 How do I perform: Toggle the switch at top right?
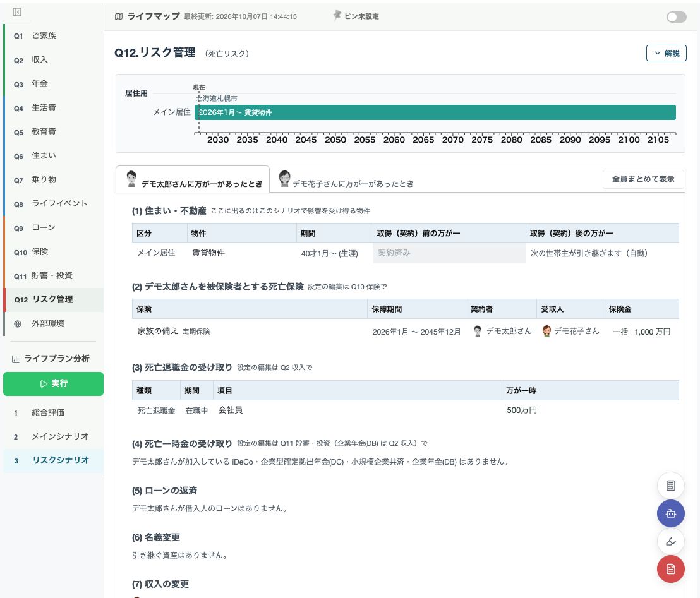pos(676,17)
